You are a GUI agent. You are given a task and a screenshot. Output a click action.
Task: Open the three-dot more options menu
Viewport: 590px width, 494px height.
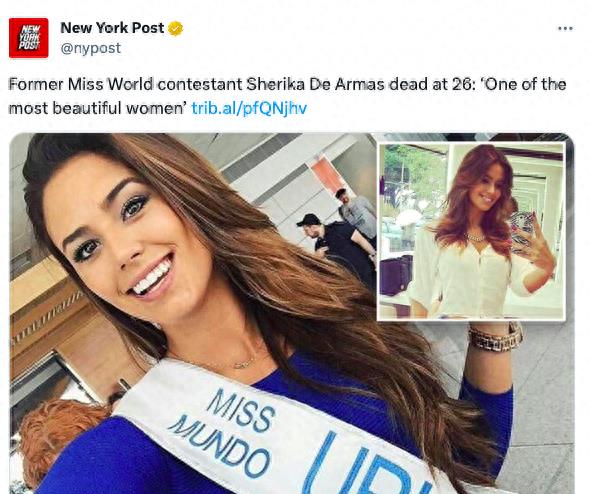[x=565, y=29]
